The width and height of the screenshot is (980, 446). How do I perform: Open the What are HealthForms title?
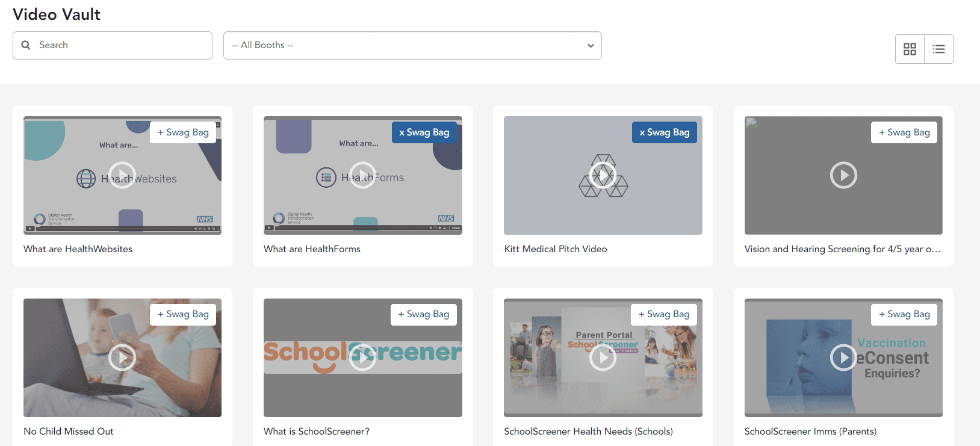pyautogui.click(x=312, y=249)
